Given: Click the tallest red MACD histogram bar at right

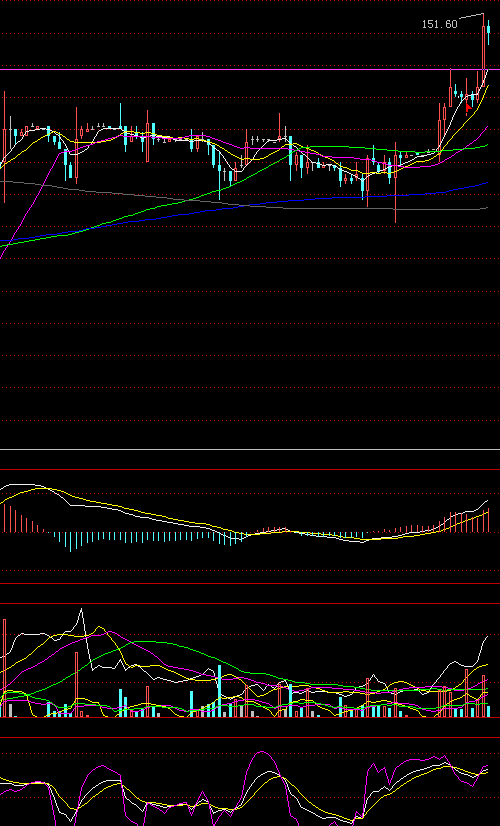Looking at the screenshot, I should [x=489, y=520].
